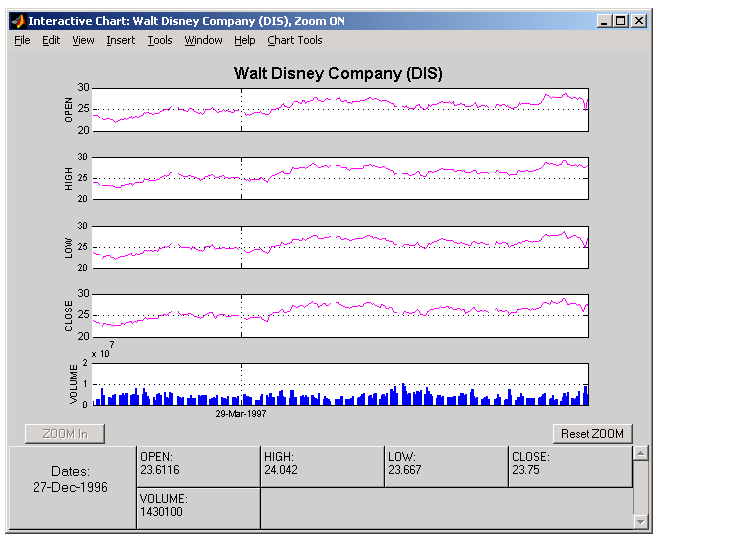Image resolution: width=740 pixels, height=537 pixels.
Task: Click the Dates: label
Action: click(x=70, y=471)
